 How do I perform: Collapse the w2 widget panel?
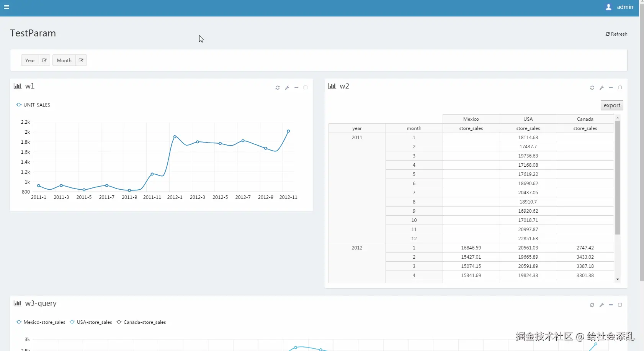click(611, 88)
